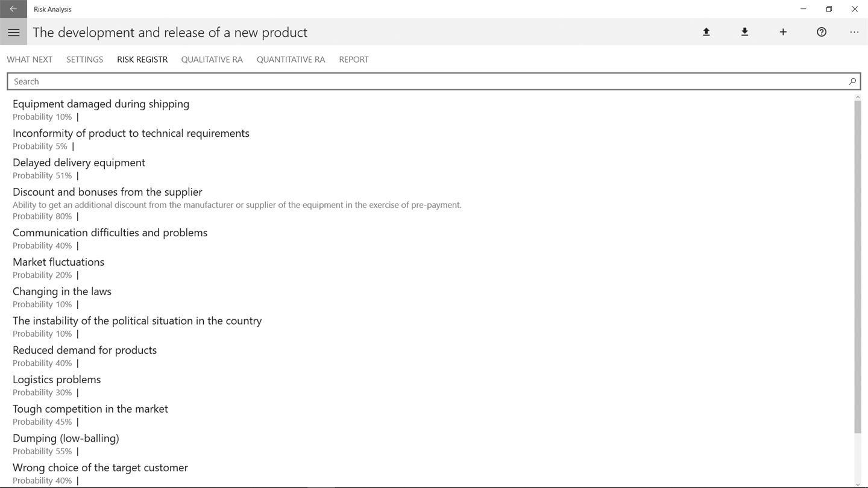Click the back arrow button

coord(13,9)
